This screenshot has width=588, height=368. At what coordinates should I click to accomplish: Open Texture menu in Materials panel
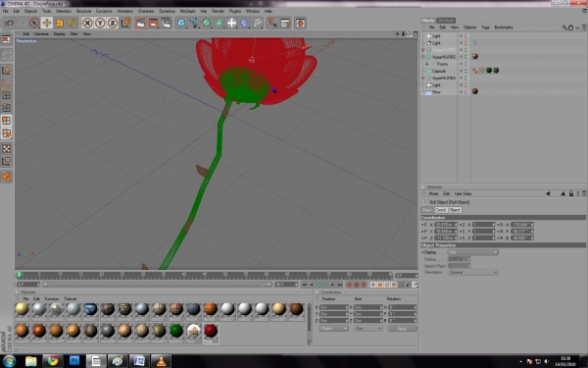[71, 299]
